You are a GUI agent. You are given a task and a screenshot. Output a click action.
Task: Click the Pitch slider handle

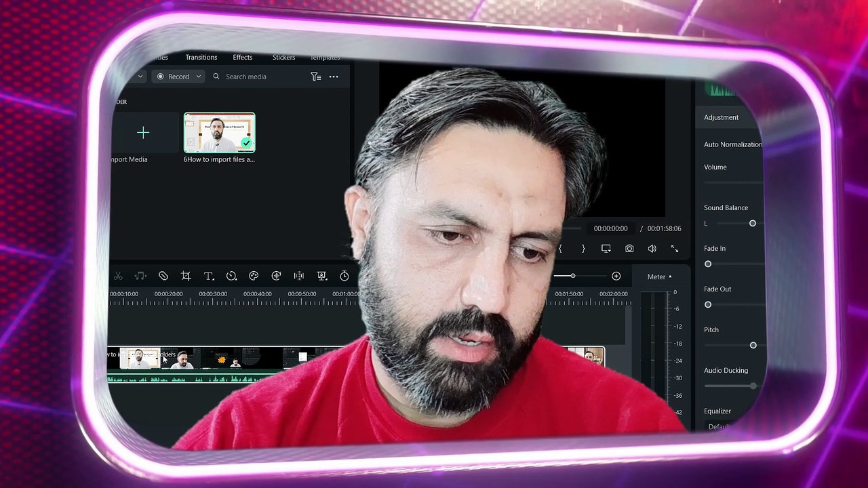point(753,345)
